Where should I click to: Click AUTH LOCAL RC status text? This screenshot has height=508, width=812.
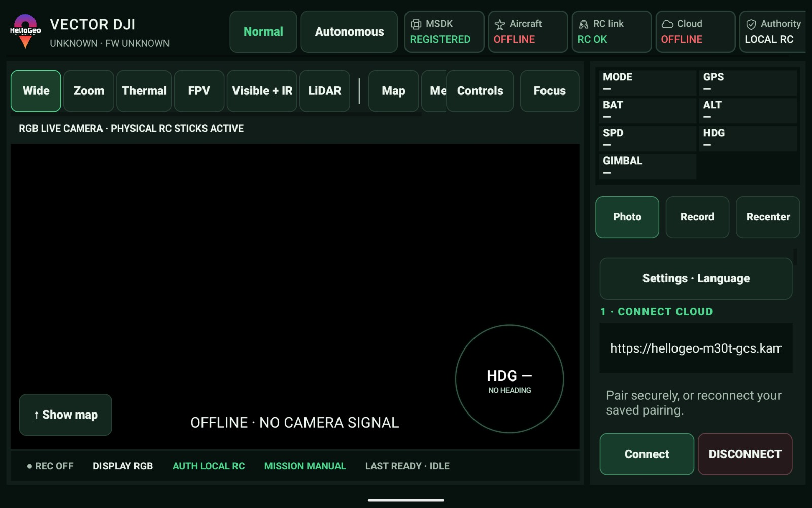pyautogui.click(x=209, y=466)
